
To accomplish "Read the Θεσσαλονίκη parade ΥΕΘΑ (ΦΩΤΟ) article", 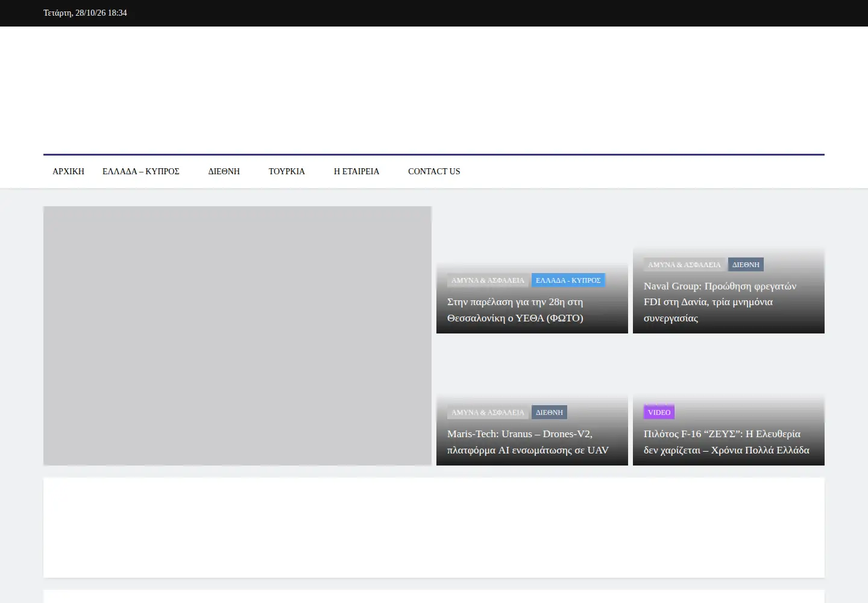I will 515,310.
